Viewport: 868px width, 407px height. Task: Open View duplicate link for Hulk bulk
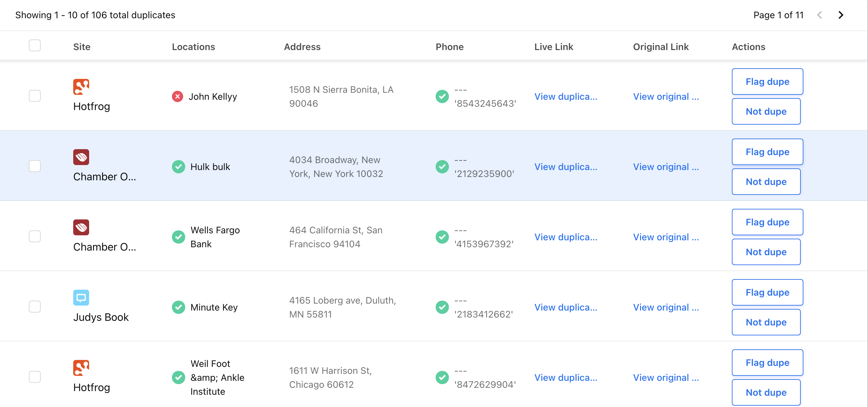point(566,167)
